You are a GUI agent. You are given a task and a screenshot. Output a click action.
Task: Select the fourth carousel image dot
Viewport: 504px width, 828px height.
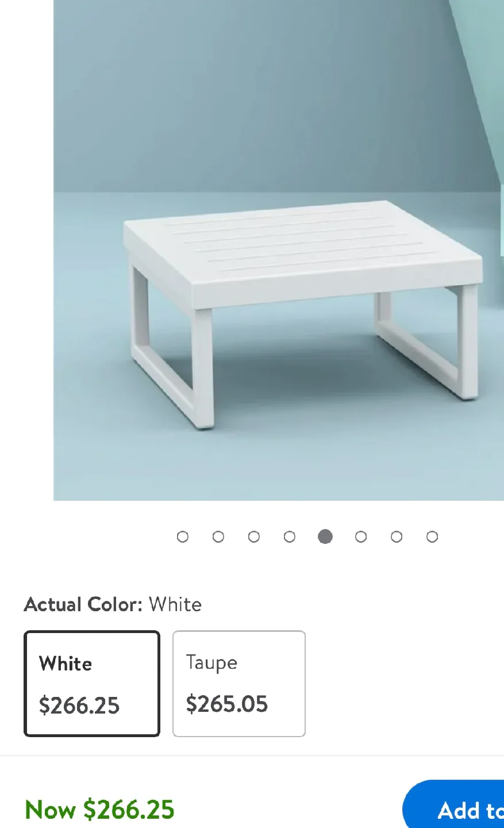click(x=290, y=536)
